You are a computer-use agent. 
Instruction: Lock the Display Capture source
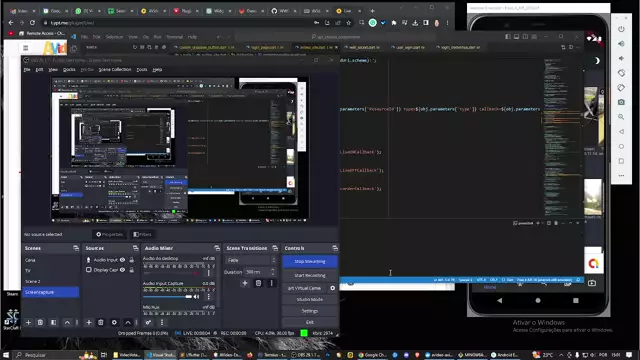click(132, 270)
